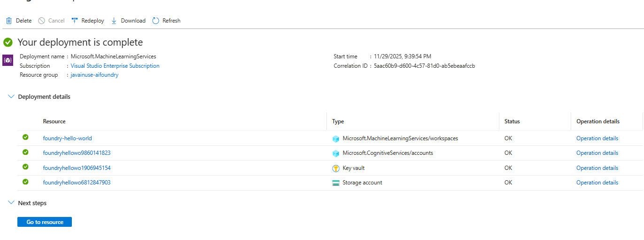Select the Redeploy toolbar label

[93, 21]
